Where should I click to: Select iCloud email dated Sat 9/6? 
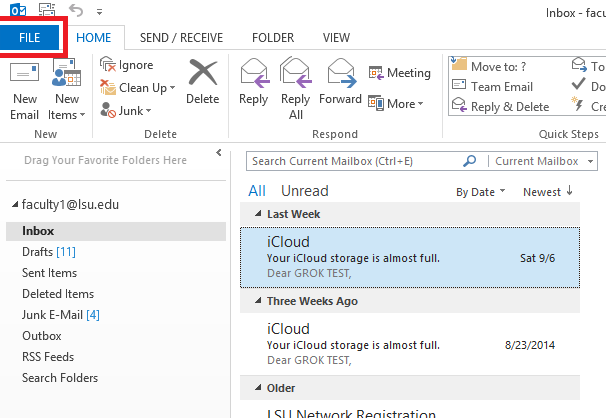(410, 257)
